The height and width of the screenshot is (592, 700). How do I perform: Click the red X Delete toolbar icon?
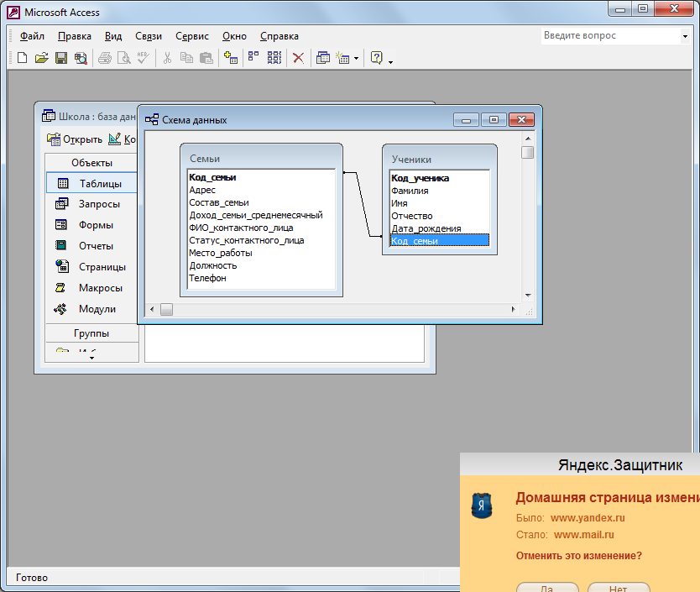pyautogui.click(x=297, y=58)
